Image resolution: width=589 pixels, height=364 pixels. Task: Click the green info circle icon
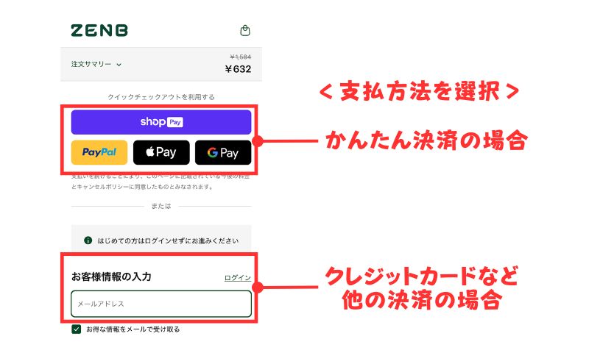[x=88, y=240]
